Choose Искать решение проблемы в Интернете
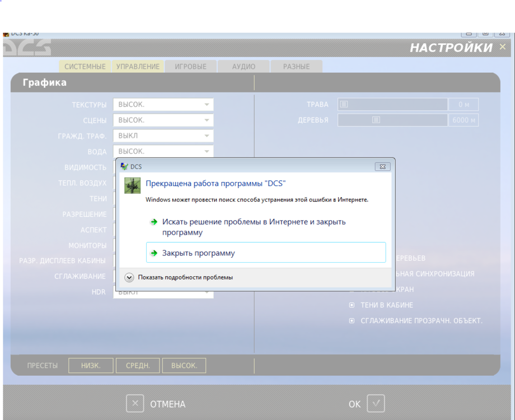515x420 pixels. click(x=254, y=227)
